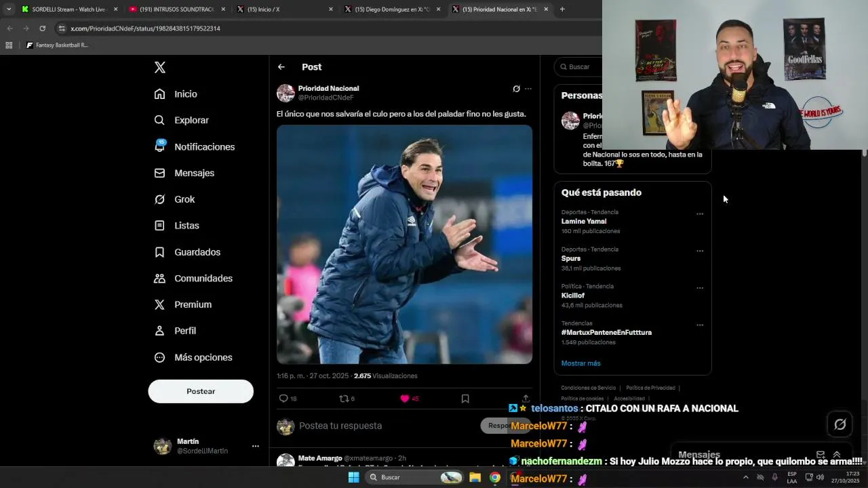Open the browser apps grid icon

[9, 45]
